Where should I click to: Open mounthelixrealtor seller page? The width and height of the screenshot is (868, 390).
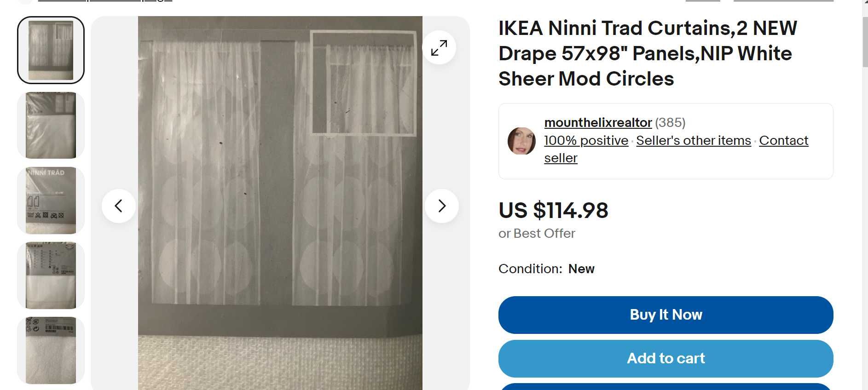pos(598,122)
